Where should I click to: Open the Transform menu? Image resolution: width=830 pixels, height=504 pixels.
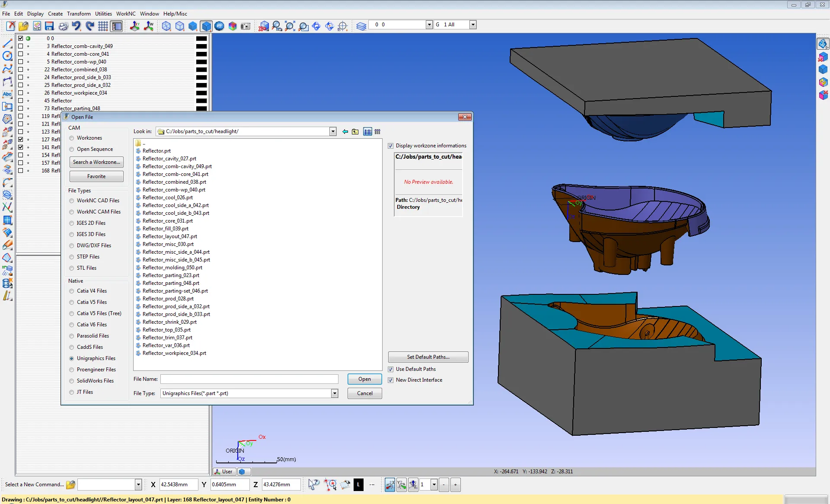tap(79, 14)
